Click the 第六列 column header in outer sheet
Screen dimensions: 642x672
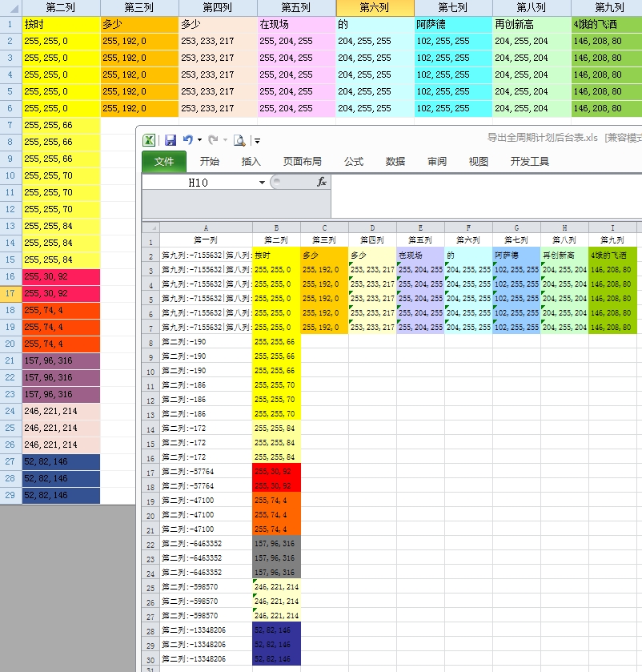pos(375,8)
